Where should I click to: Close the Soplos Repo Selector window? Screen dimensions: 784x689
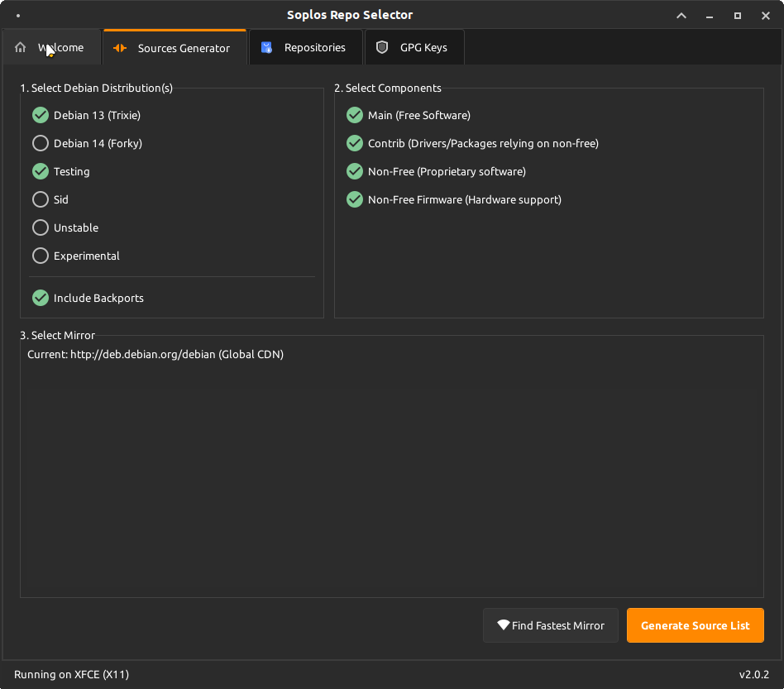point(766,16)
